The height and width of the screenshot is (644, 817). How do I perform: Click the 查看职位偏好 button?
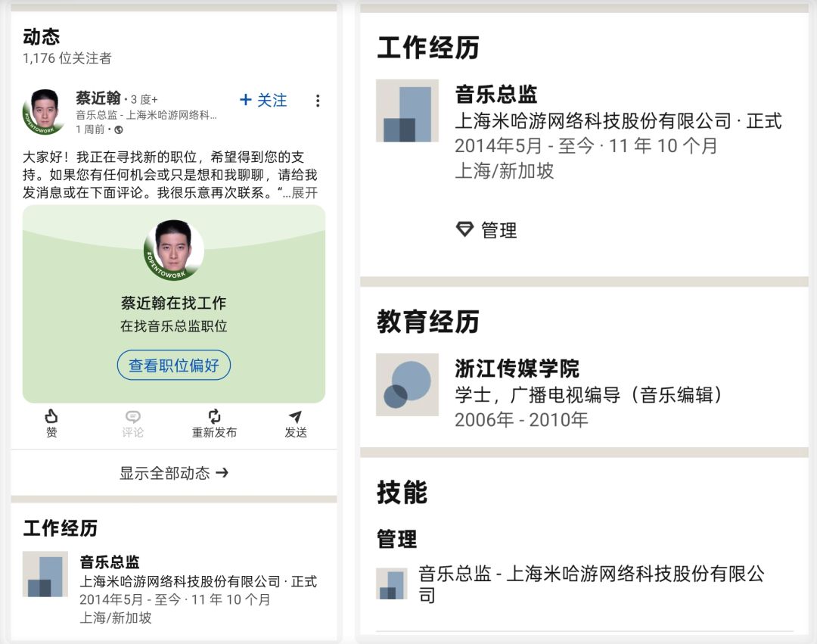coord(173,366)
